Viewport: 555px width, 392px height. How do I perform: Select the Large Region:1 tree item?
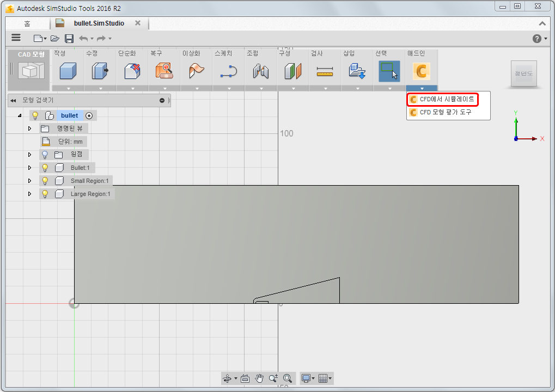click(x=90, y=194)
